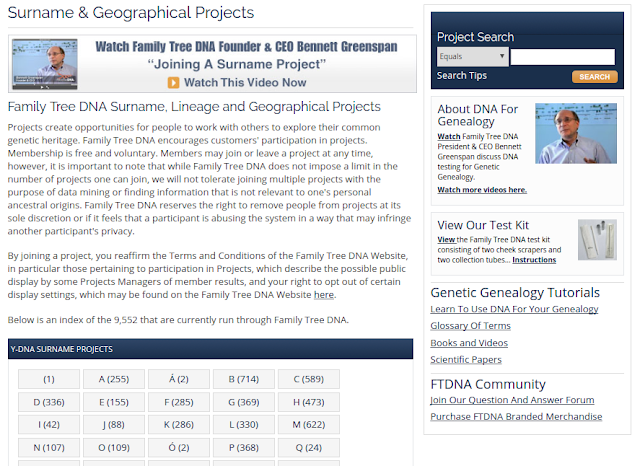Click the Genetic Genealogy Tutorials heading

coord(515,293)
